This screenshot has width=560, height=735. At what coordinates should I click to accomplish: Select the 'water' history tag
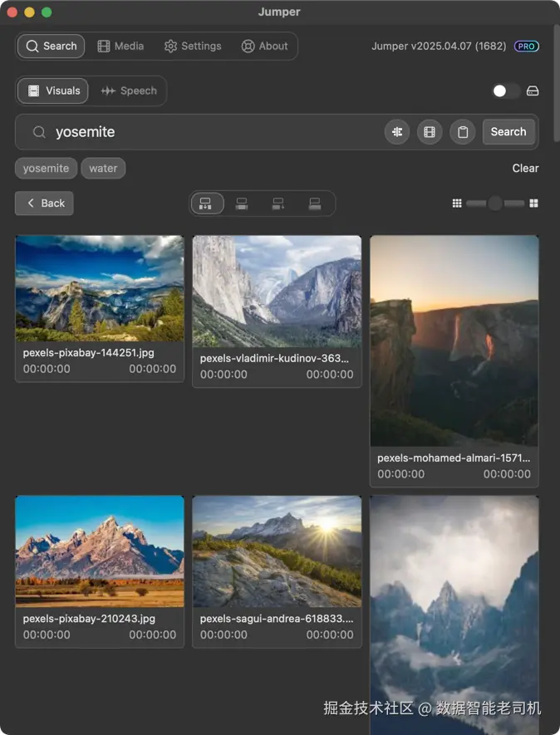point(103,169)
